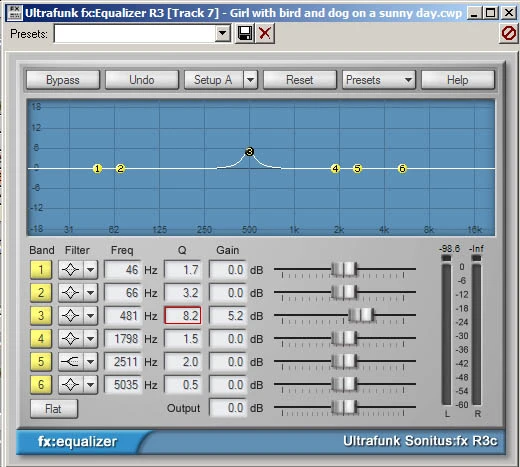Click the band 1 node on the graph
The image size is (520, 467).
(x=97, y=169)
